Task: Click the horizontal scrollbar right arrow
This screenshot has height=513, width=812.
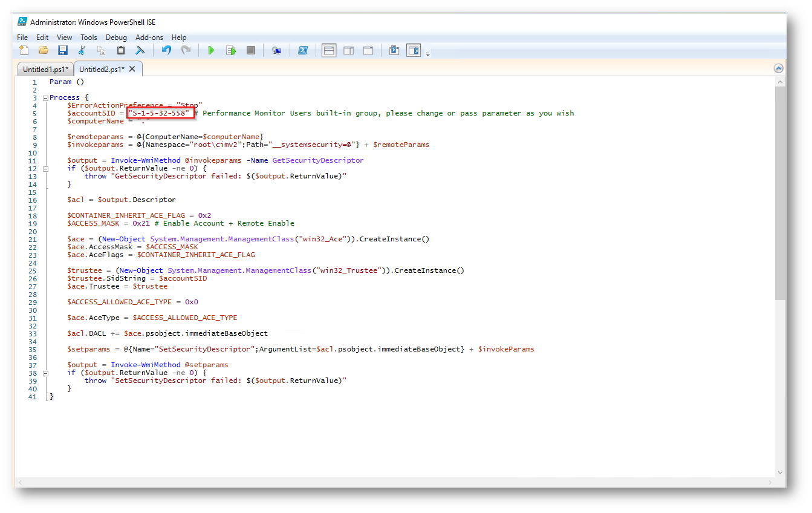Action: tap(770, 482)
